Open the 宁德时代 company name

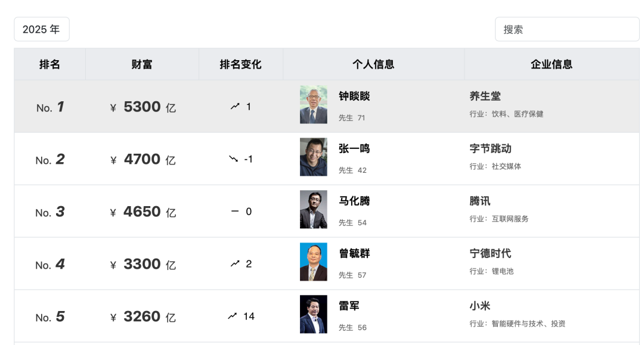coord(490,254)
